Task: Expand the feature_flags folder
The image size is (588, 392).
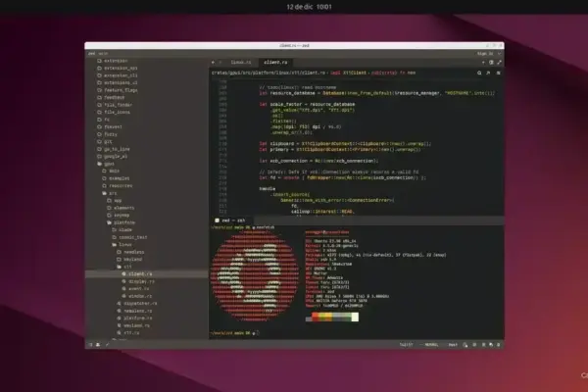Action: coord(118,90)
